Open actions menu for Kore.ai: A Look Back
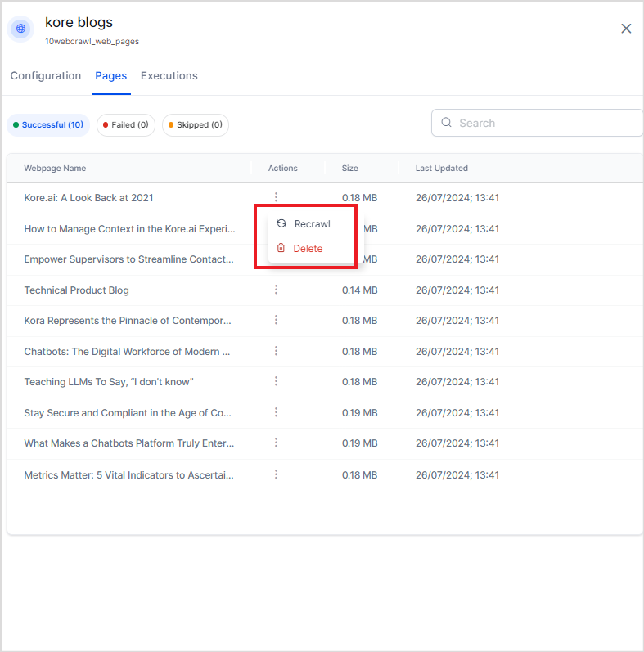The image size is (644, 652). coord(277,197)
